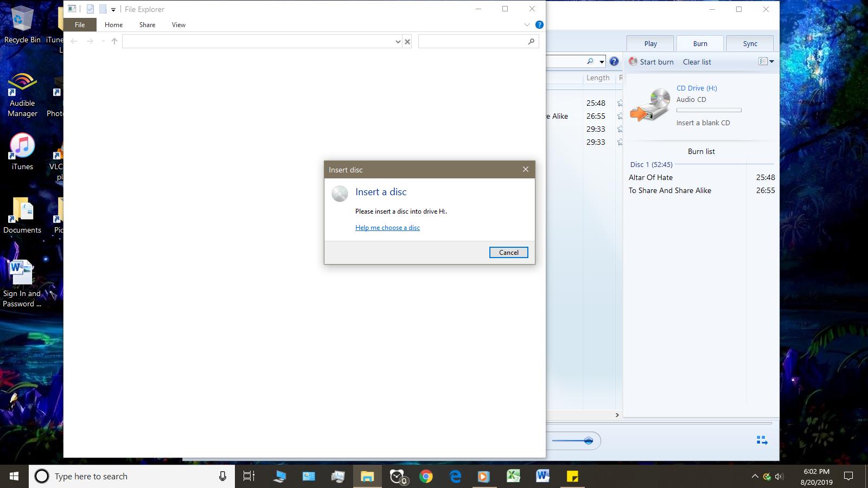
Task: Open Task View on the taskbar
Action: [x=249, y=476]
